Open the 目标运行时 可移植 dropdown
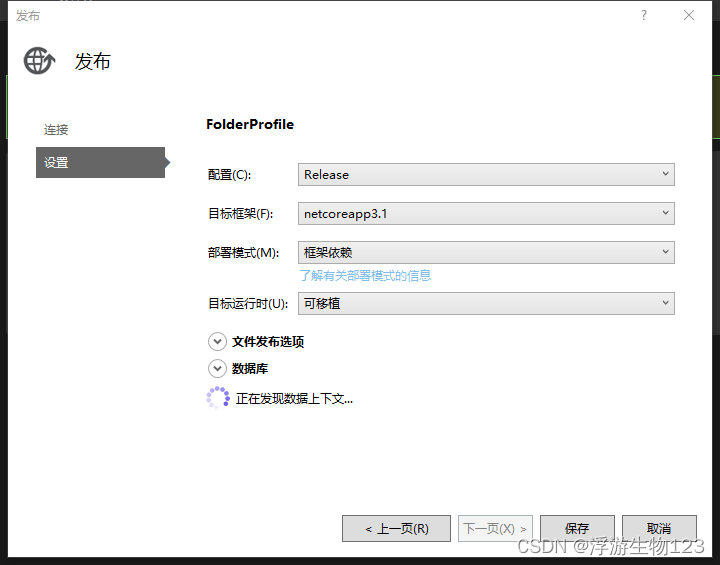The width and height of the screenshot is (720, 565). point(486,304)
